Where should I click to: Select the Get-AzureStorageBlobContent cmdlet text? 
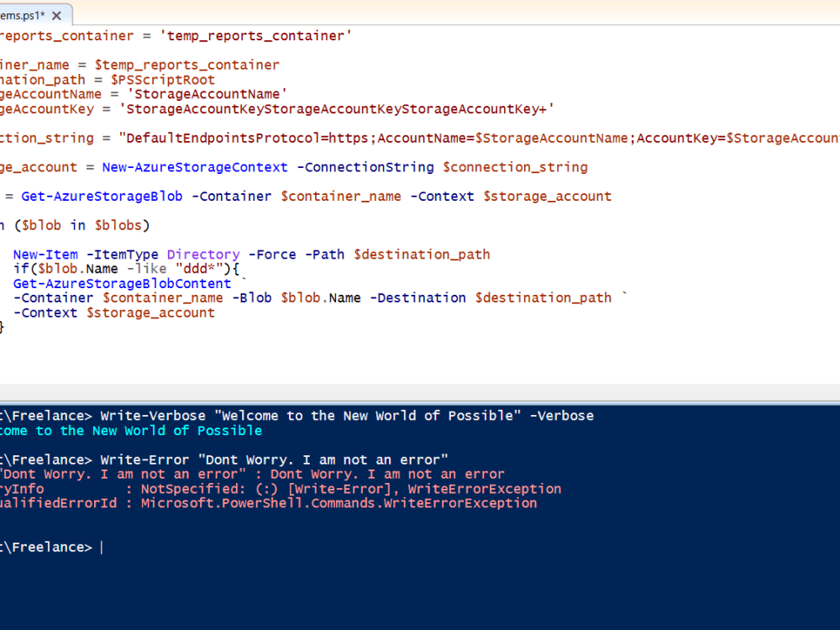coord(122,283)
